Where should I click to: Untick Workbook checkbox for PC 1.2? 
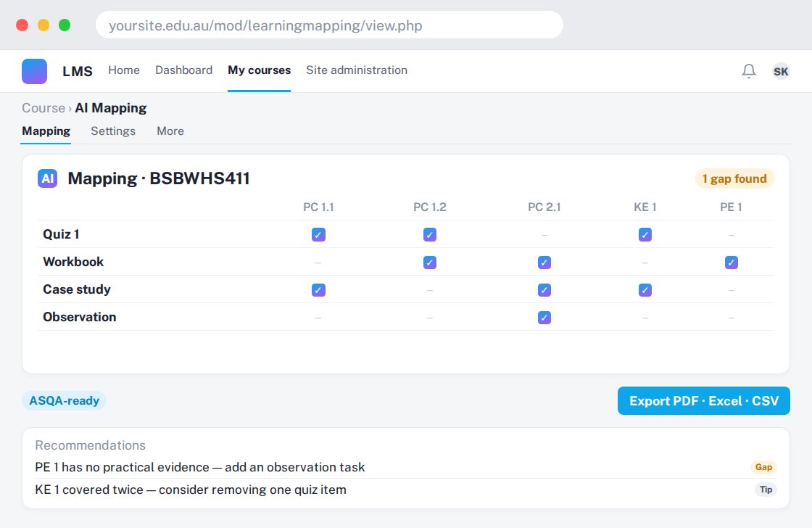point(430,262)
